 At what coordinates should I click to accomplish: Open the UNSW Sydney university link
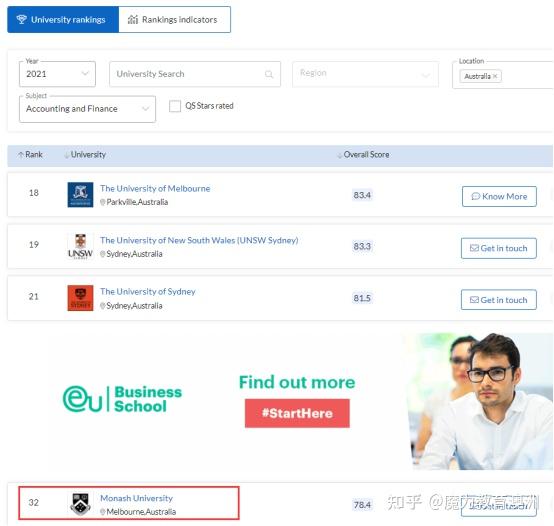point(199,241)
